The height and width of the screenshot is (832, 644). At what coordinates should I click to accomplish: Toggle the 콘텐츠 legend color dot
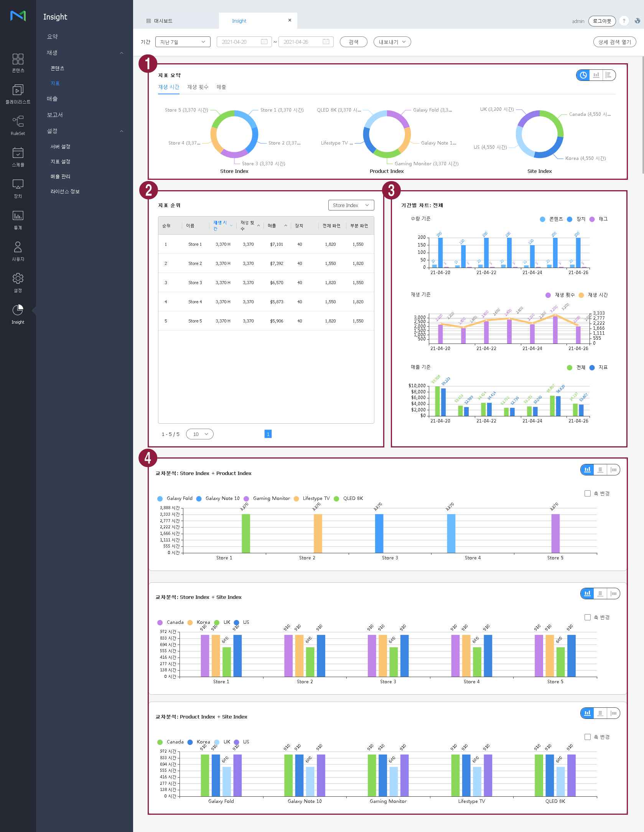pos(542,219)
